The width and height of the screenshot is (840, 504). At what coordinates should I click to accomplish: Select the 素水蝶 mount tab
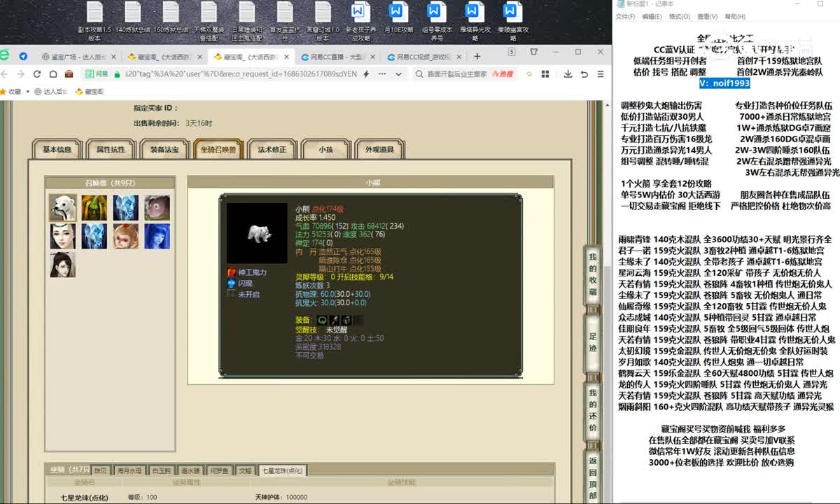(x=190, y=470)
